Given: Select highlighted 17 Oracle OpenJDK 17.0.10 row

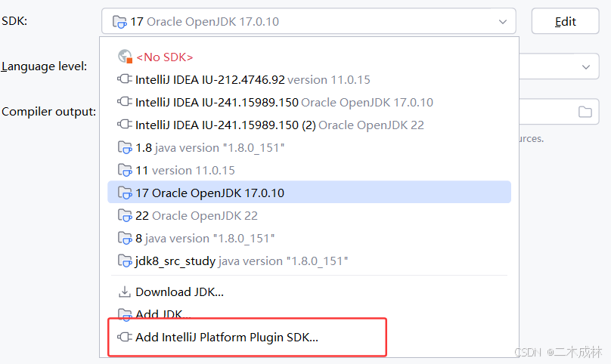Looking at the screenshot, I should pyautogui.click(x=309, y=193).
